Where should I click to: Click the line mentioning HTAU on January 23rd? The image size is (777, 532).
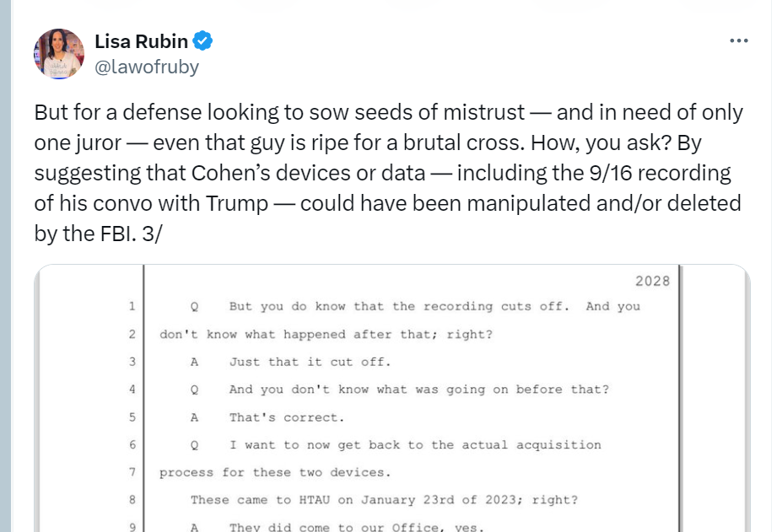[x=385, y=500]
